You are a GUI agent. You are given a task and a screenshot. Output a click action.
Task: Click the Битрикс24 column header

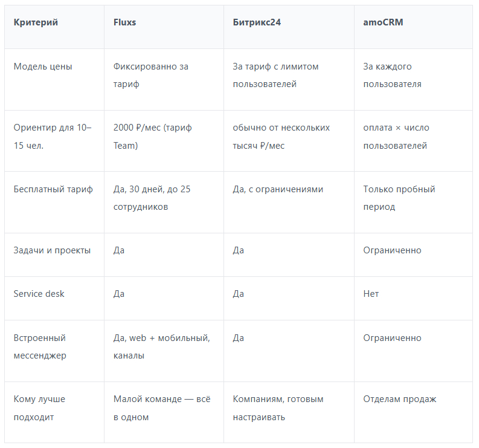click(257, 22)
